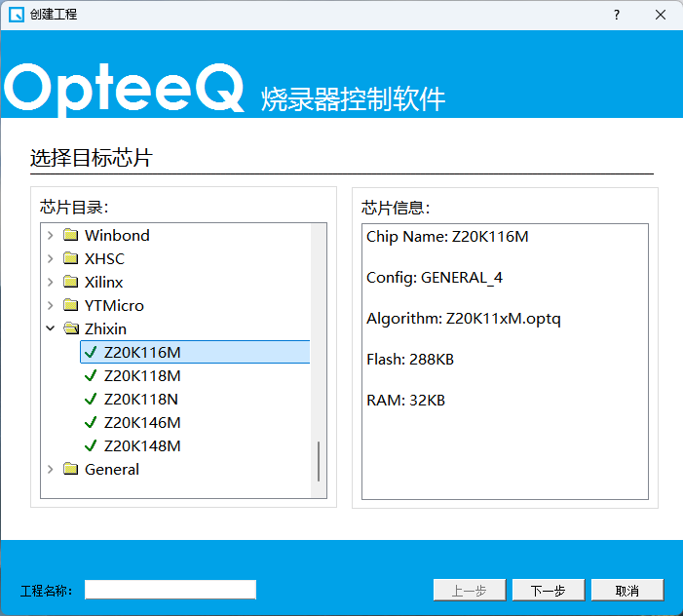Expand the XHSC folder chevron
Viewport: 683px width, 616px height.
(50, 258)
